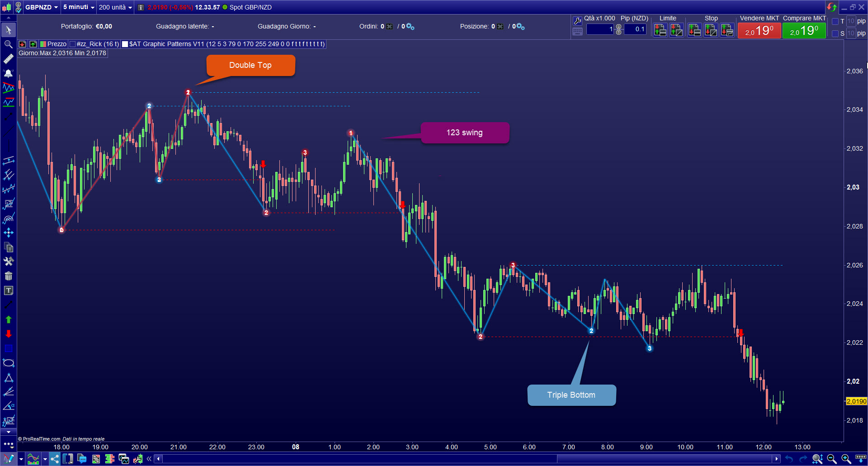The image size is (868, 466).
Task: Select the ellipse drawing tool
Action: 8,362
